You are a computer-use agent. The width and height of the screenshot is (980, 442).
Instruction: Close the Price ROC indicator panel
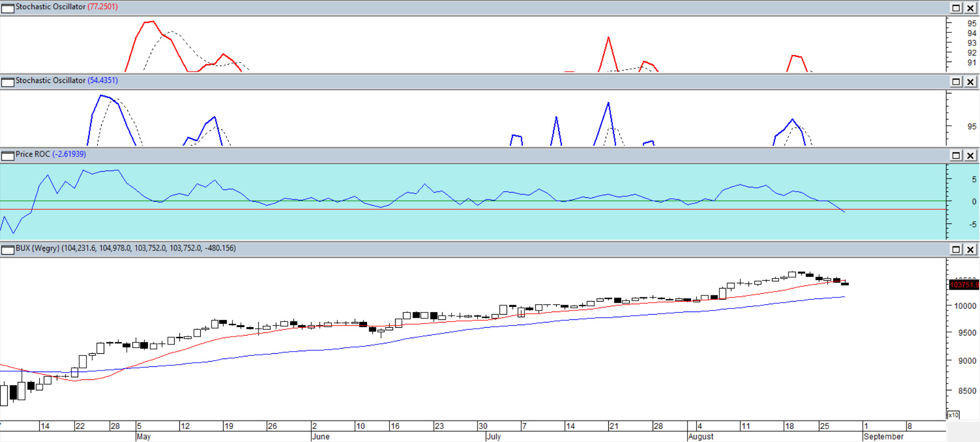970,156
